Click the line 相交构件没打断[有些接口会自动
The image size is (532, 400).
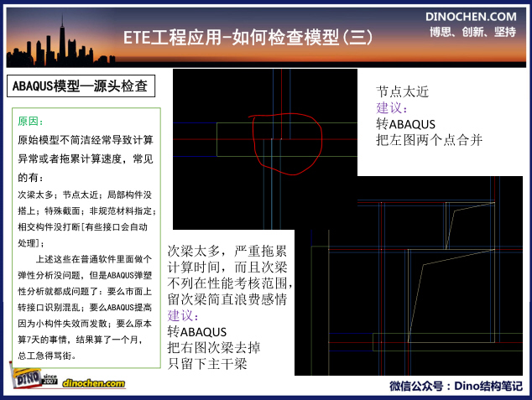click(x=83, y=226)
